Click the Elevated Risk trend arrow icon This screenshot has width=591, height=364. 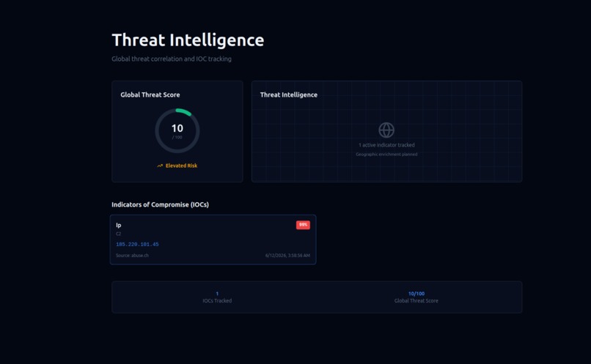[x=160, y=166]
